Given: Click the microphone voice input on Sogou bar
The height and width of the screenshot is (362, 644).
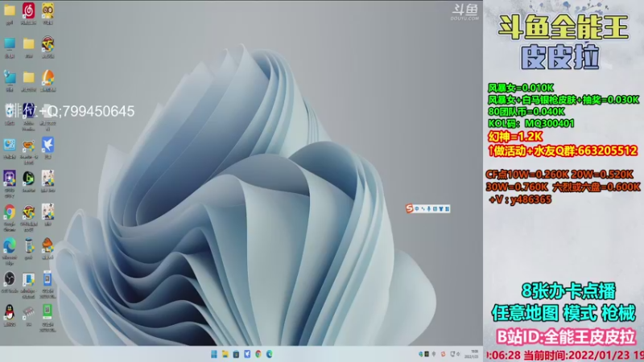Looking at the screenshot, I should (429, 209).
